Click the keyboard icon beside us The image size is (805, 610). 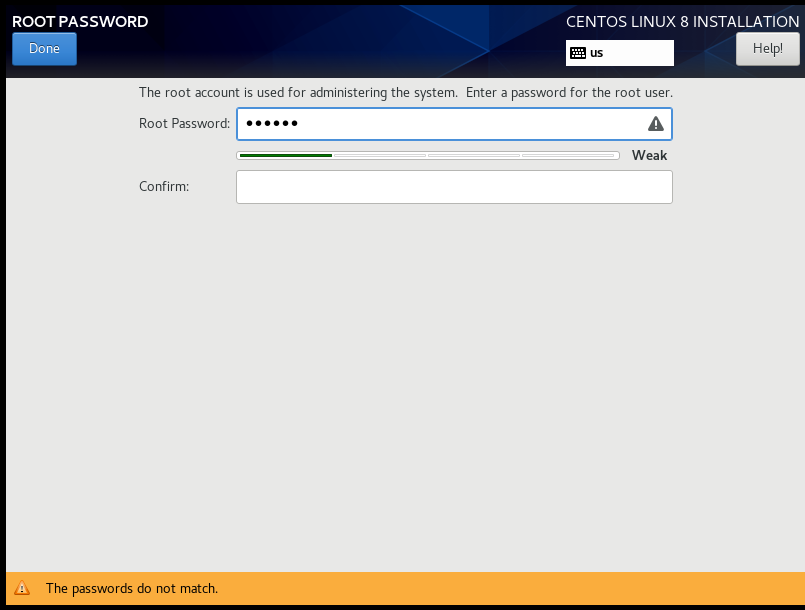(x=578, y=53)
